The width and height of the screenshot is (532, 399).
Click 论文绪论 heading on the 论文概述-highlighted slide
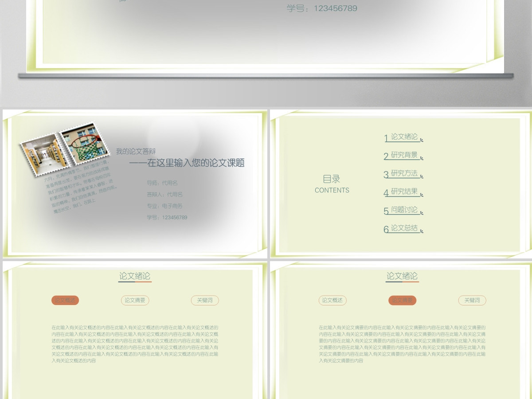[x=135, y=276]
